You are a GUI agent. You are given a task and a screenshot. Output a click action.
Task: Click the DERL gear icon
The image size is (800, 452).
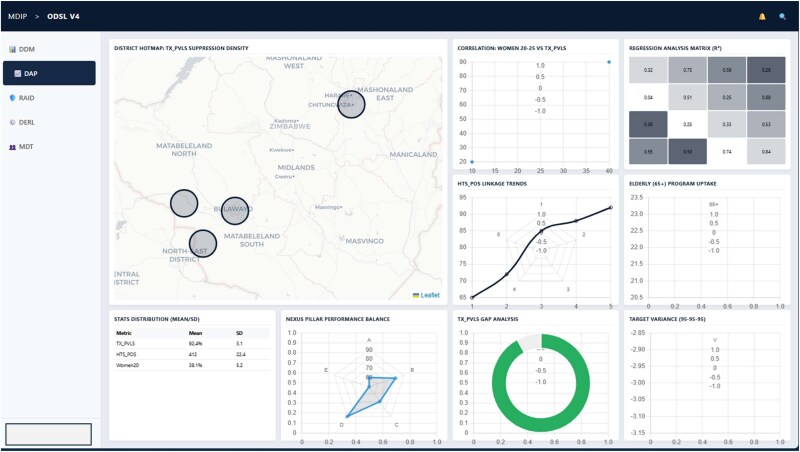[x=12, y=122]
